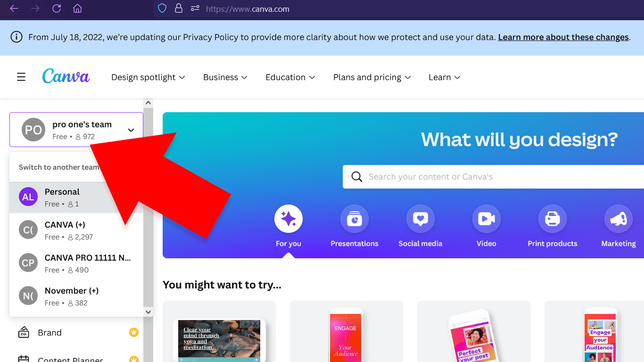Select the Marketing megaphone icon

619,219
